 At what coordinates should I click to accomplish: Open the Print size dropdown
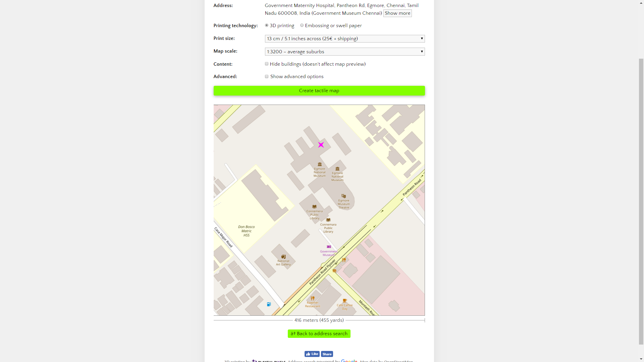344,39
